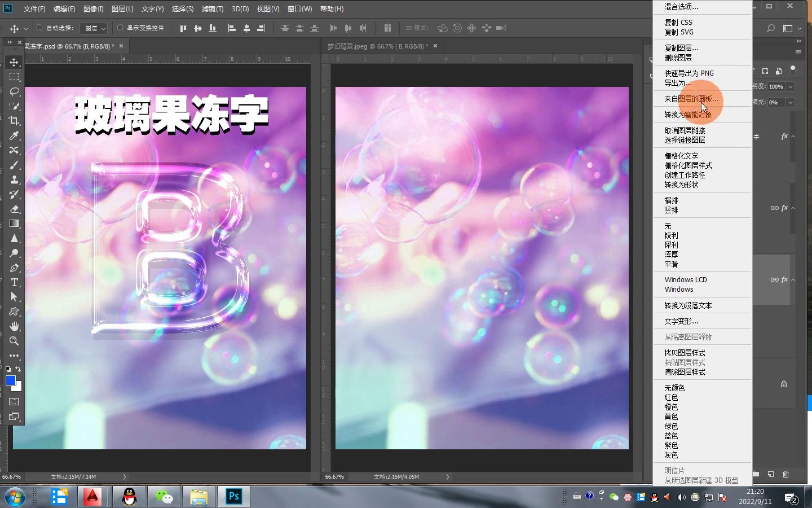This screenshot has height=508, width=812.
Task: Select the Move tool in toolbar
Action: (14, 62)
